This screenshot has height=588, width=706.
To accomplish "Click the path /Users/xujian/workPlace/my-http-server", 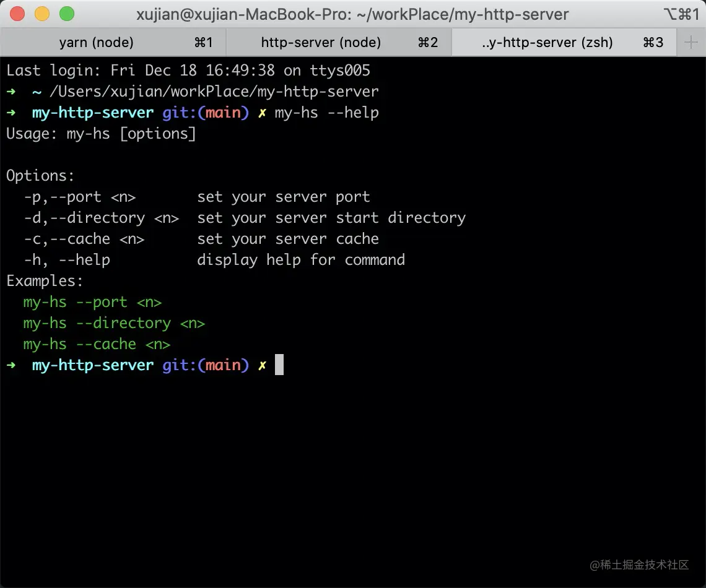I will click(x=214, y=92).
